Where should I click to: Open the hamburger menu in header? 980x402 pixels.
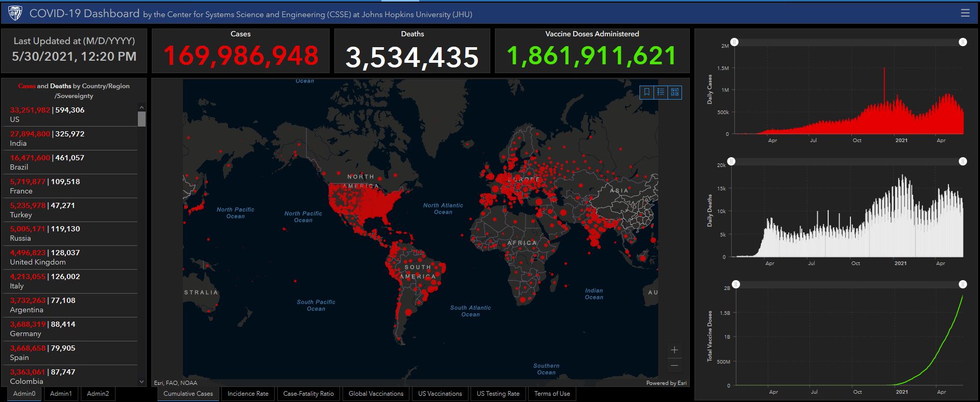(965, 13)
